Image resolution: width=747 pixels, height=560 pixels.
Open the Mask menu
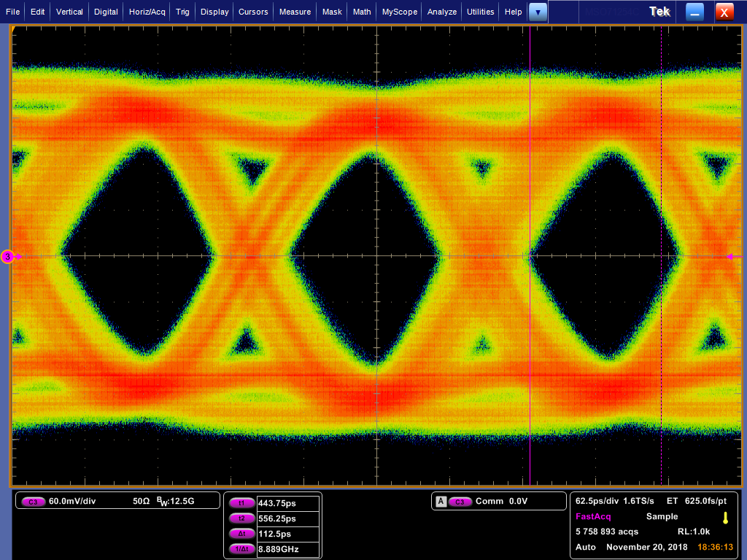point(332,12)
